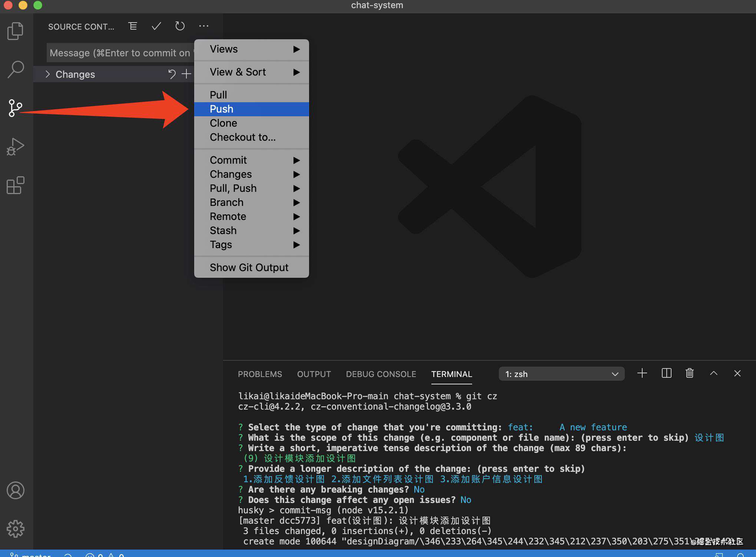Open the Source Control more actions ellipsis
756x557 pixels.
pos(204,26)
